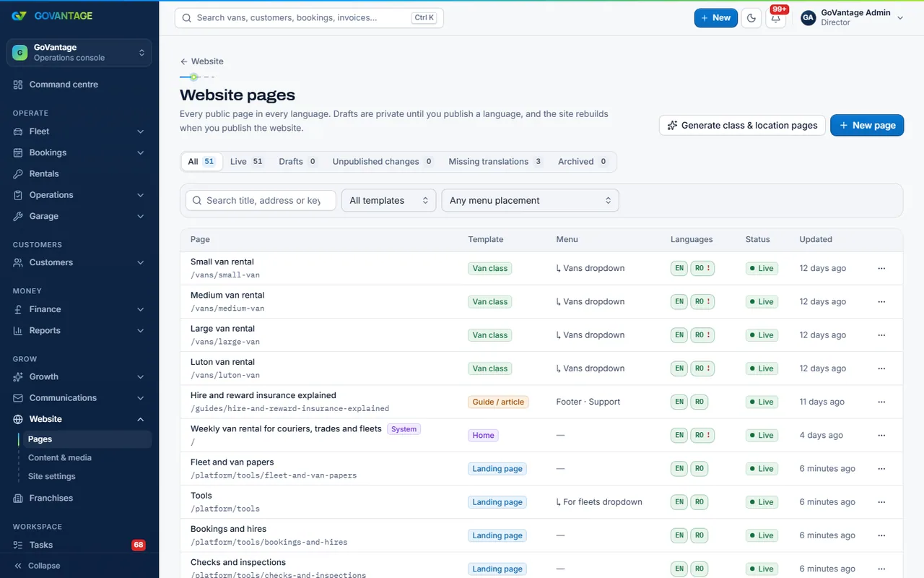Click the New page button
The height and width of the screenshot is (578, 924).
click(x=867, y=125)
